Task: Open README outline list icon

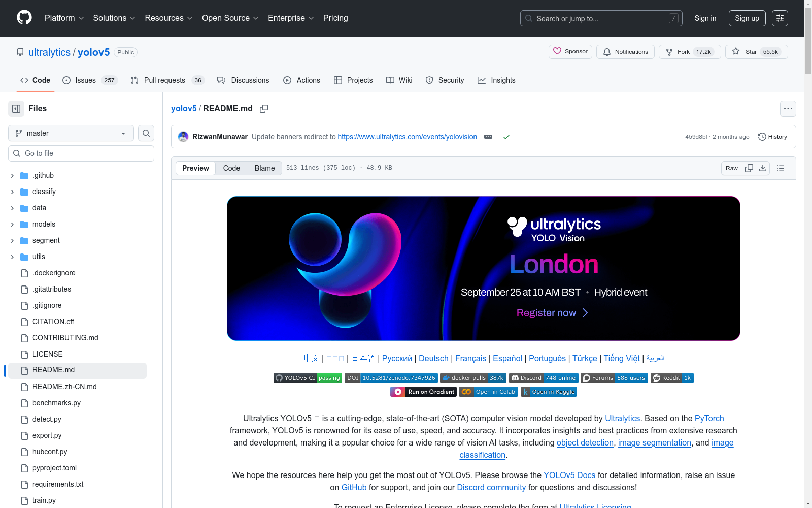Action: point(781,168)
